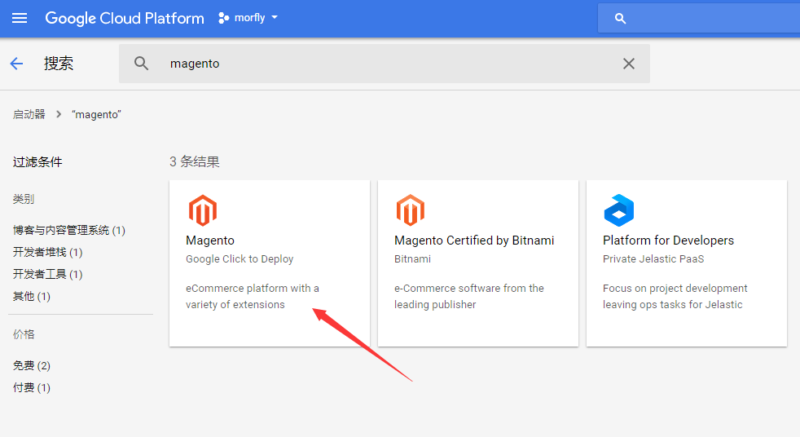The height and width of the screenshot is (437, 800).
Task: Focus the blue header search field
Action: click(699, 18)
